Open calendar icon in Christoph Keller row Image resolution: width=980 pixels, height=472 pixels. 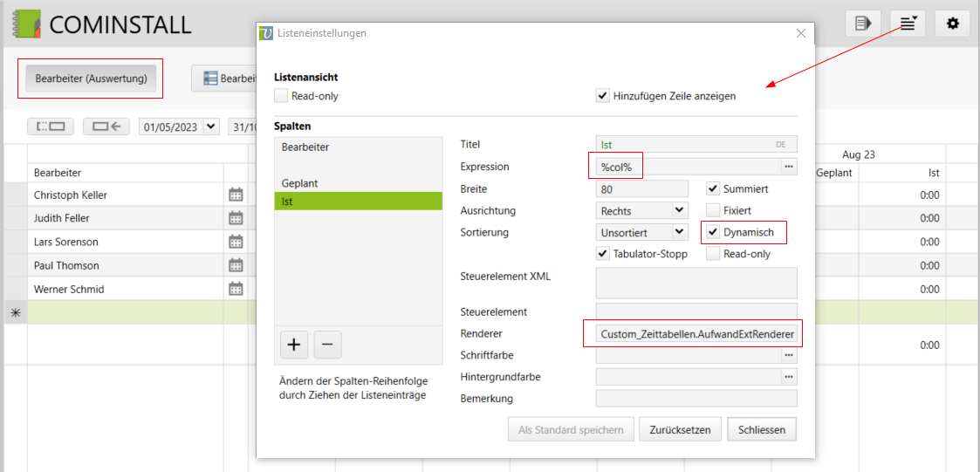click(236, 195)
